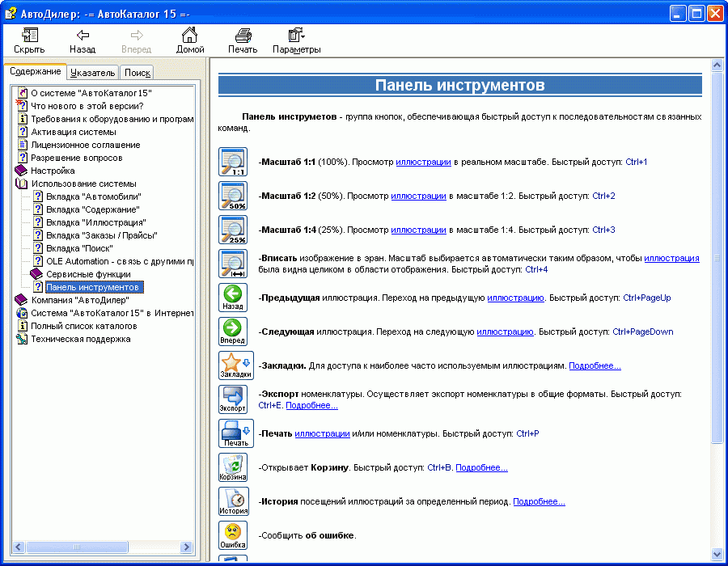Follow Подробнее link beside Закладки description
The image size is (728, 566).
point(595,366)
